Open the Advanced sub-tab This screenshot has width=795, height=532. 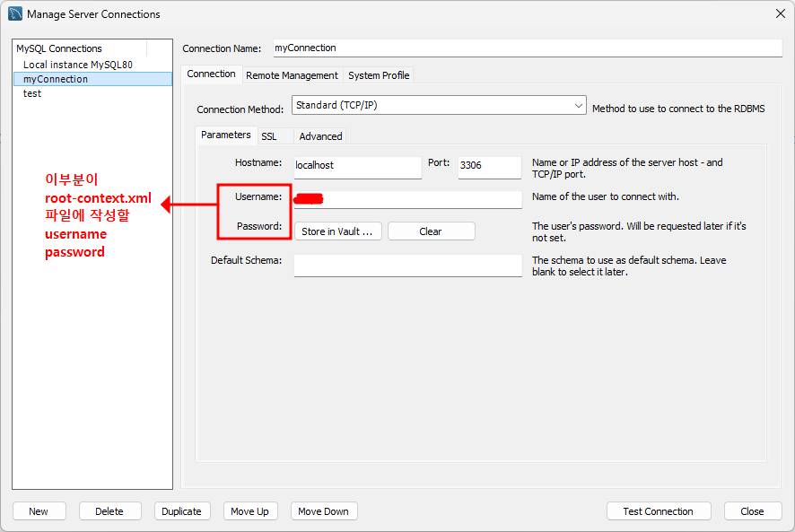[x=320, y=136]
